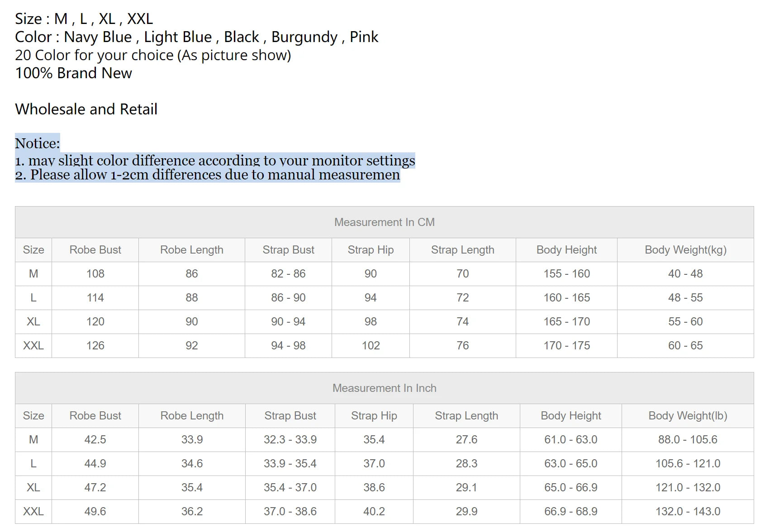Click the "Size : M , L , XL , XXL" line
The width and height of the screenshot is (765, 532).
pyautogui.click(x=84, y=19)
